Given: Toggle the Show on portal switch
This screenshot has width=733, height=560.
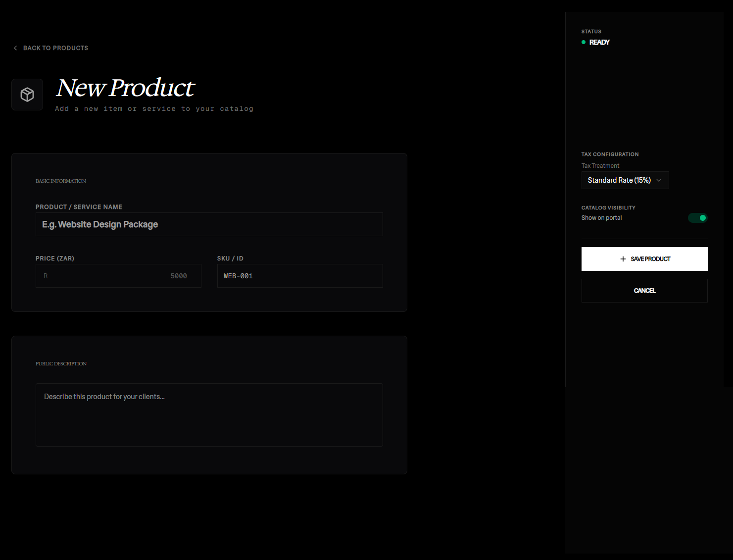Looking at the screenshot, I should [697, 218].
